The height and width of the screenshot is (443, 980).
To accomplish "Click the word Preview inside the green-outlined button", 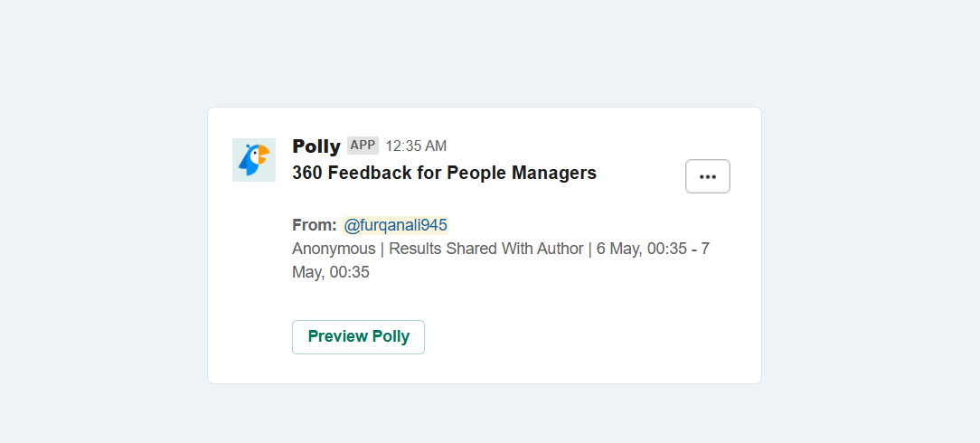I will (x=337, y=337).
